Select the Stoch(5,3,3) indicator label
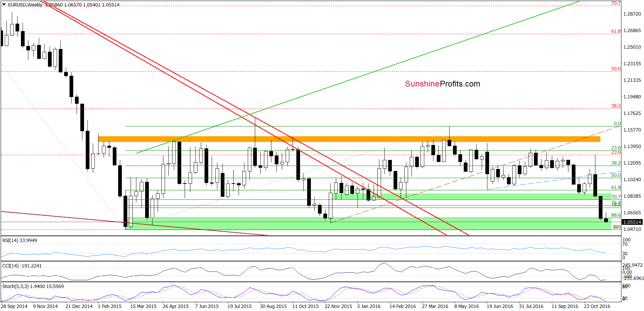Viewport: 644px width, 311px height. [33, 286]
